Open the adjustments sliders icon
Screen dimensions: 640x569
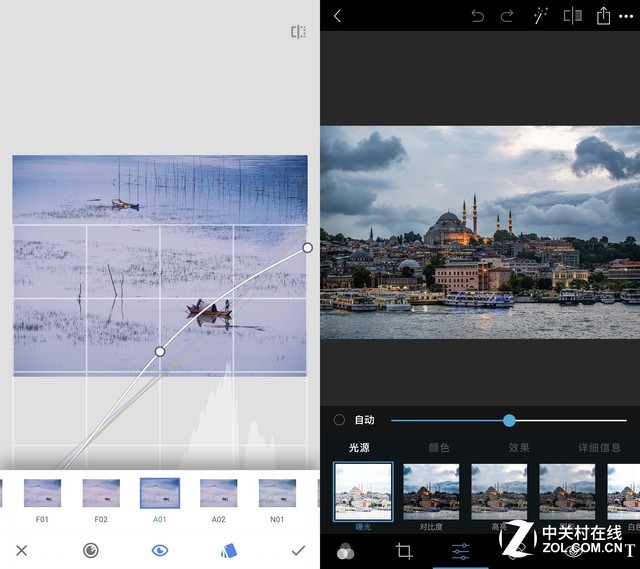point(460,551)
